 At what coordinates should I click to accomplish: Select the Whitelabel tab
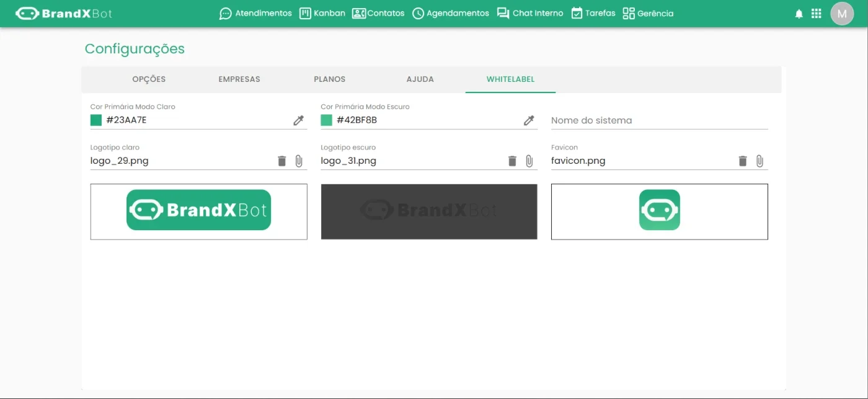point(510,79)
